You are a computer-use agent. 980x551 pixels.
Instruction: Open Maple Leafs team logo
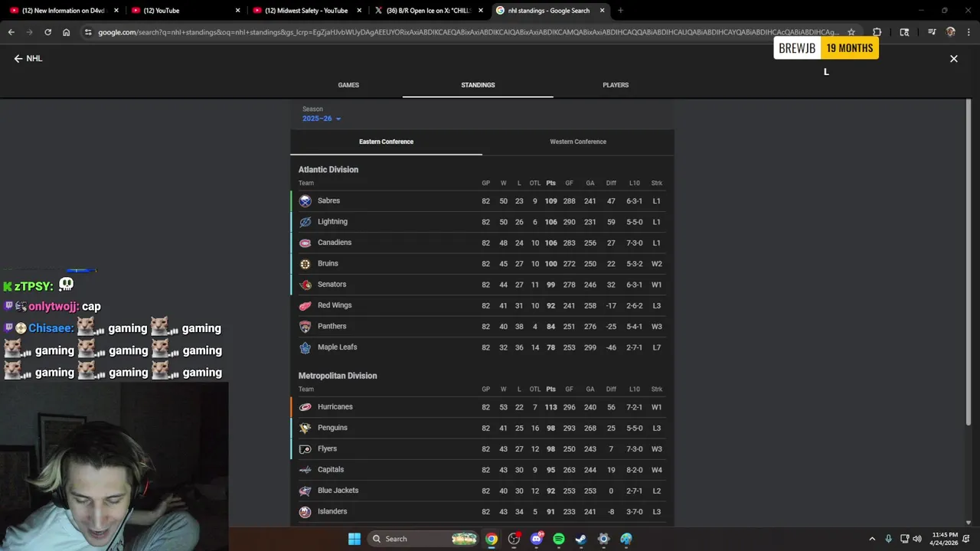[305, 347]
